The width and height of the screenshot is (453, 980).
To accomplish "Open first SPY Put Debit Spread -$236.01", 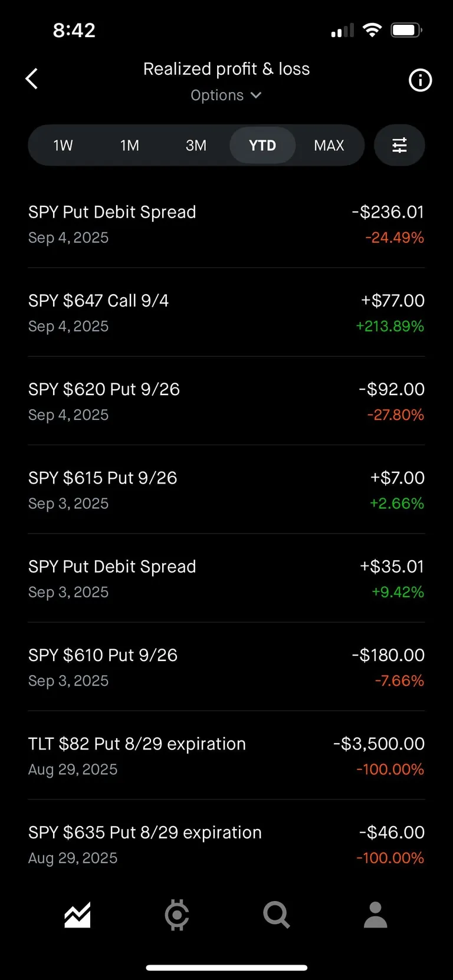I will point(226,224).
